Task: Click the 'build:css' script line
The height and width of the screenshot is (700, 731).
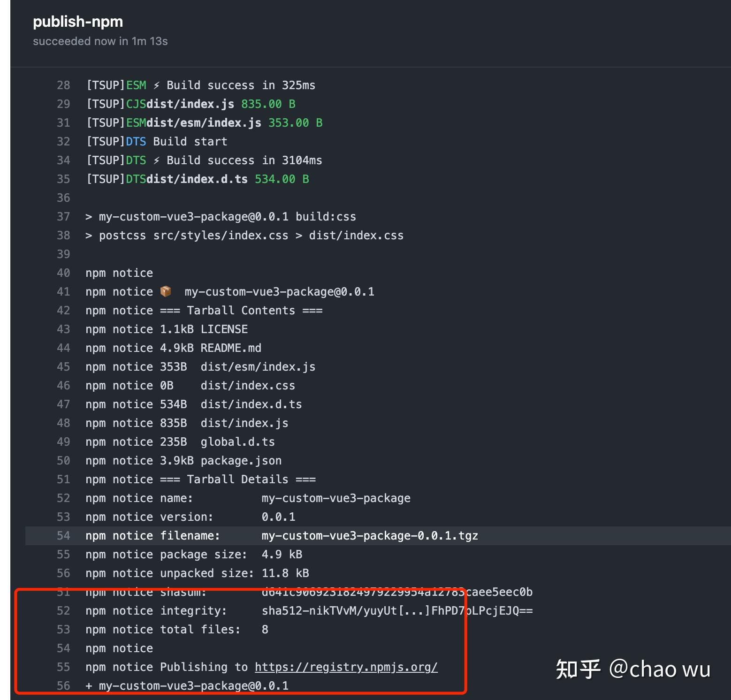Action: click(x=221, y=217)
